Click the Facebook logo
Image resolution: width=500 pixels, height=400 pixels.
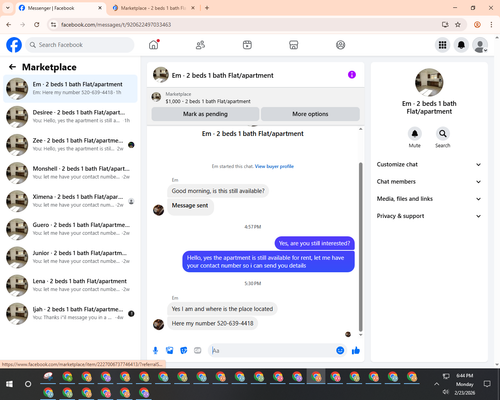[14, 45]
